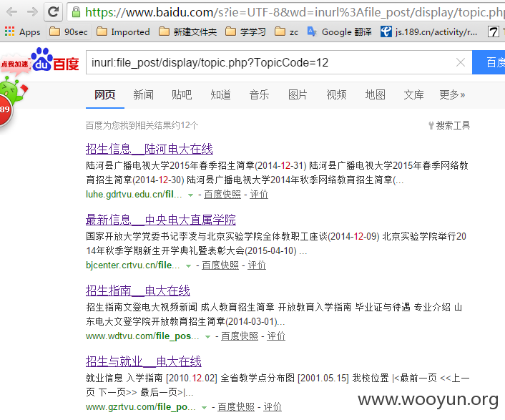This screenshot has width=505, height=420.
Task: Expand dropdown arrow next to www.gzrtvu.com
Action: [204, 408]
